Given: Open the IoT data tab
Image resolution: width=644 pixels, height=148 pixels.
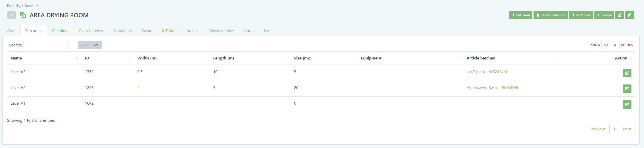Looking at the screenshot, I should coord(169,31).
